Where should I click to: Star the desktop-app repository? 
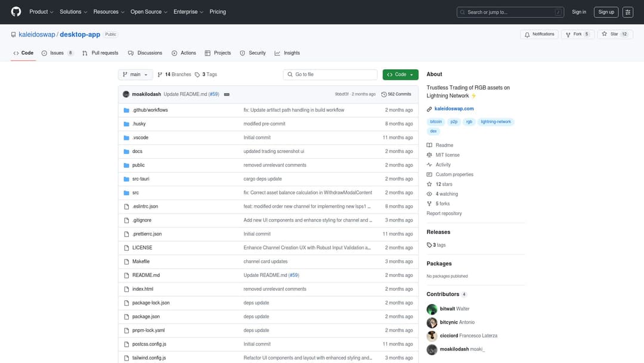615,34
